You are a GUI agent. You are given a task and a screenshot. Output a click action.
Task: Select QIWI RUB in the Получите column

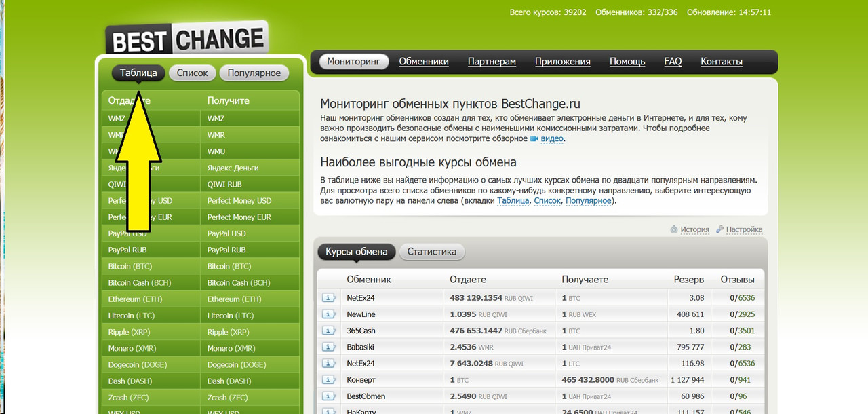pos(250,184)
